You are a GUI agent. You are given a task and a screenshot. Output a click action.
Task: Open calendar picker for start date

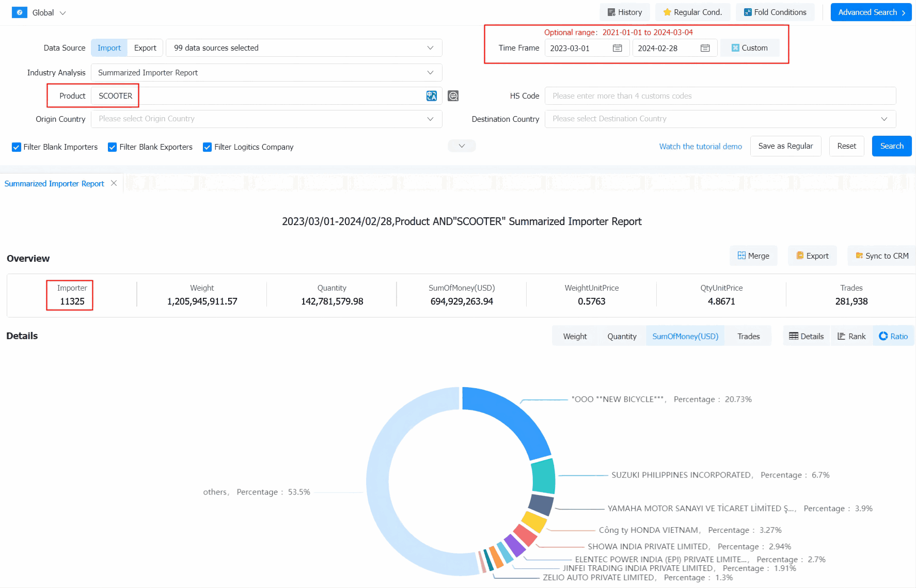(x=617, y=48)
